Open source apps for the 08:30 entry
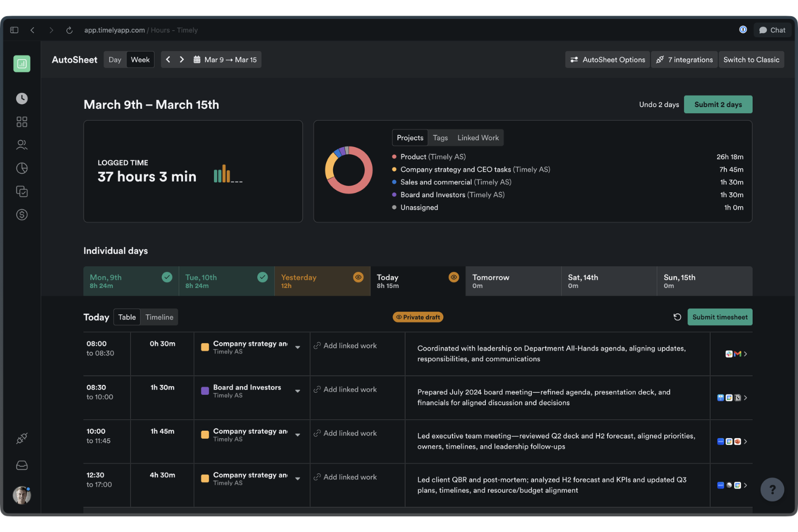Image resolution: width=798 pixels, height=532 pixels. [x=732, y=398]
